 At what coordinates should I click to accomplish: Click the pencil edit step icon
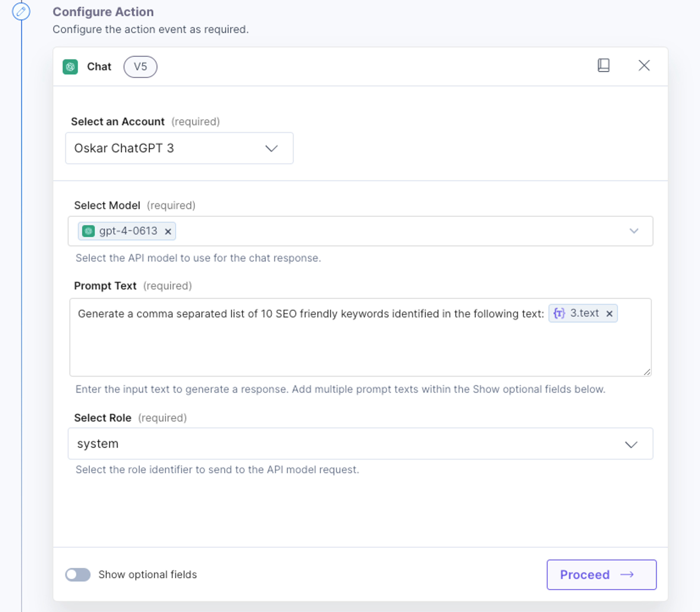point(21,11)
